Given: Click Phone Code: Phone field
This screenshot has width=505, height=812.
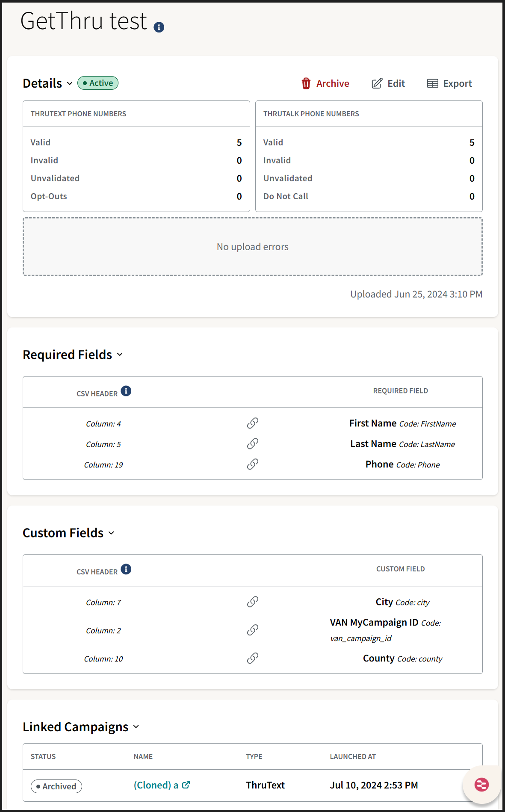Looking at the screenshot, I should (402, 464).
